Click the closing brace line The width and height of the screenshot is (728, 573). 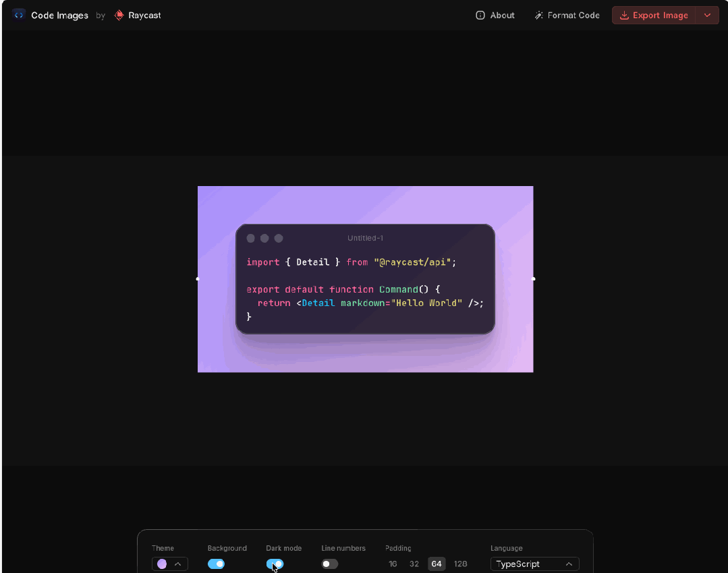pyautogui.click(x=249, y=316)
